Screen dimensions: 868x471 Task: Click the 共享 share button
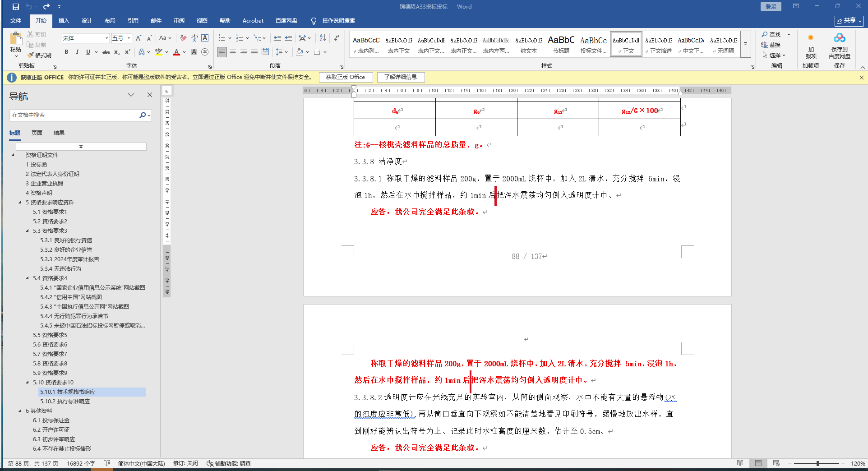(x=849, y=21)
